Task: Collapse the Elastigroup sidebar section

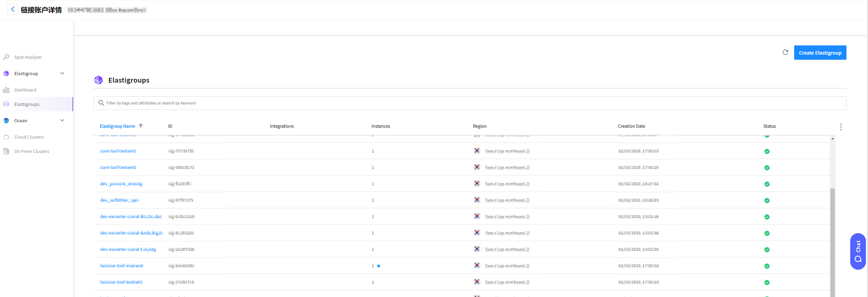Action: 62,73
